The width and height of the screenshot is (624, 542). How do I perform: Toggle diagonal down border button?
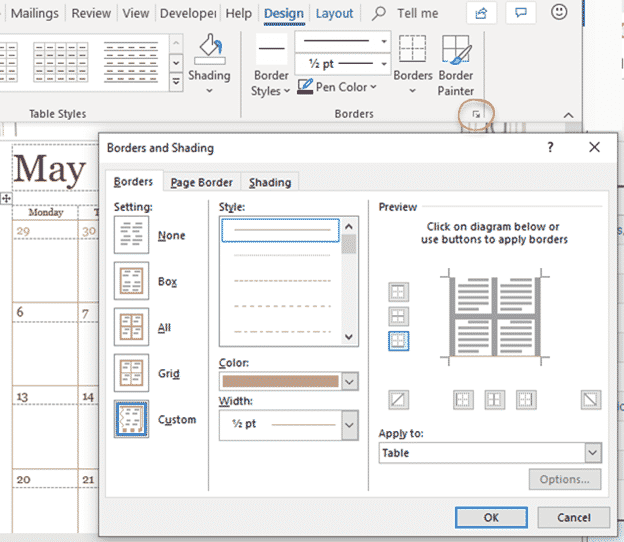tap(591, 399)
